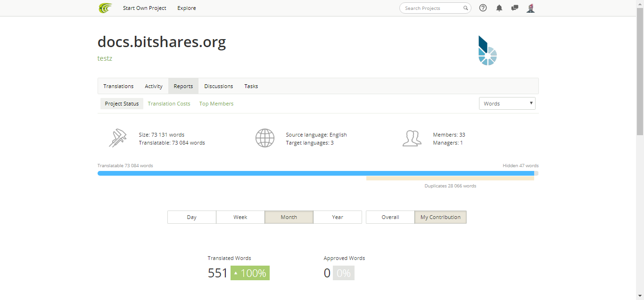Image resolution: width=644 pixels, height=300 pixels.
Task: Click the 'Translatable: 73 084 words' stat line
Action: click(x=172, y=143)
